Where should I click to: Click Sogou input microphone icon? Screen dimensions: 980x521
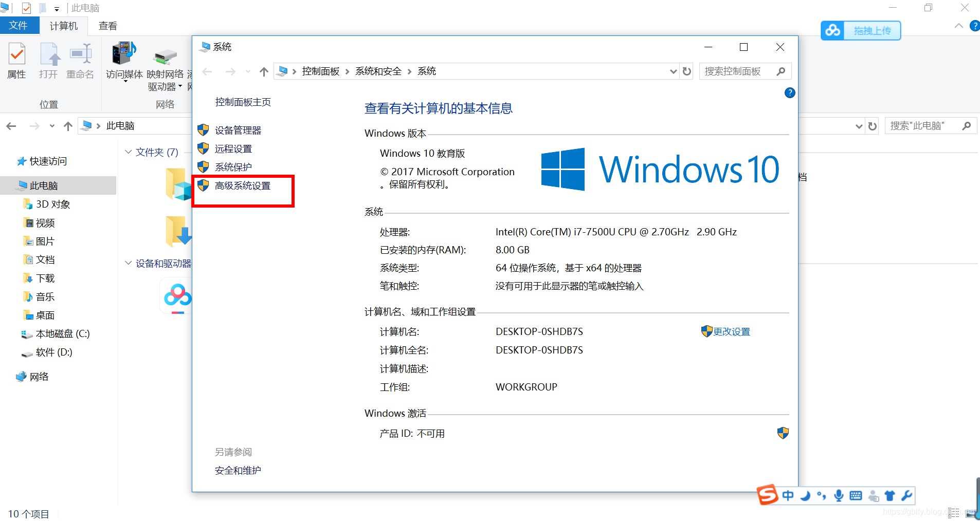pyautogui.click(x=839, y=495)
